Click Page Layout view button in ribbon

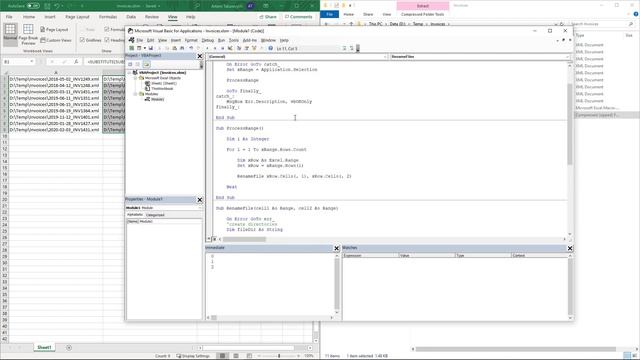[54, 30]
